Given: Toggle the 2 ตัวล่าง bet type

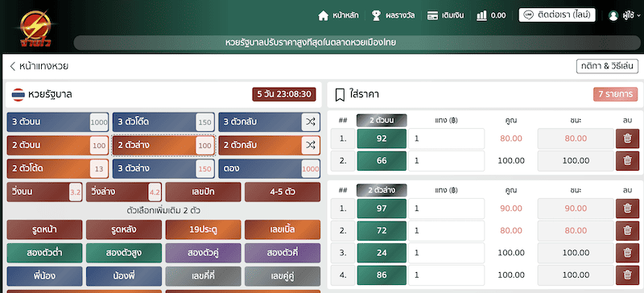Looking at the screenshot, I should point(163,145).
